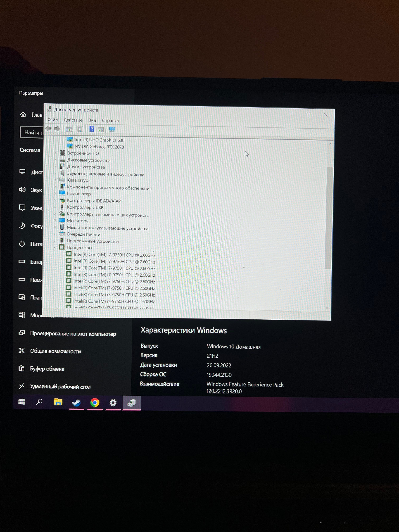Screen dimensions: 399x532
Task: Click the scrollbar up arrow in Device Manager
Action: point(330,144)
